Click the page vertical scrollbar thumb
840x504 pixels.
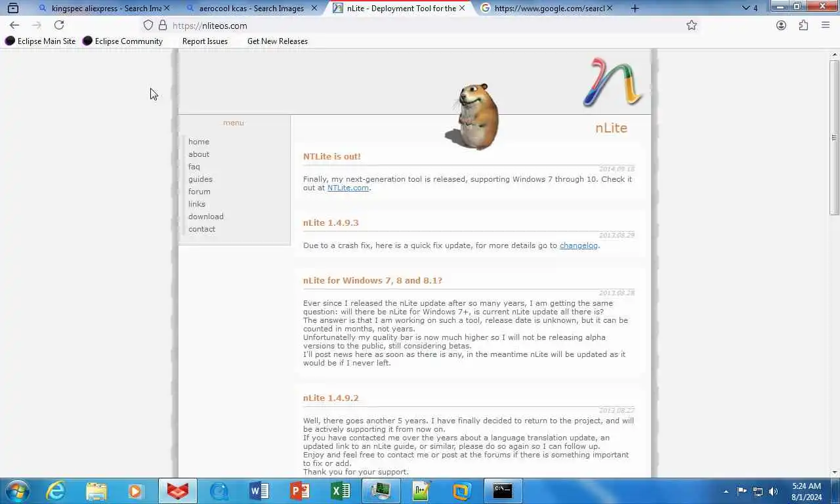click(835, 138)
